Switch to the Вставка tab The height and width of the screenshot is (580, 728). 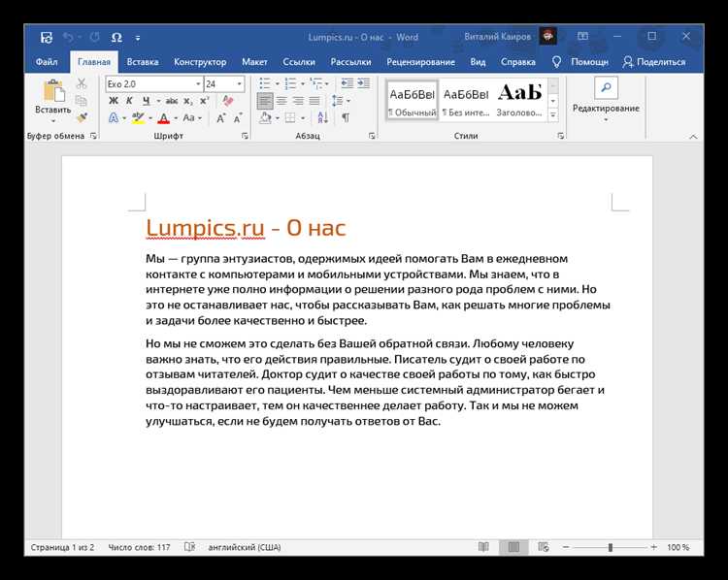[x=142, y=62]
